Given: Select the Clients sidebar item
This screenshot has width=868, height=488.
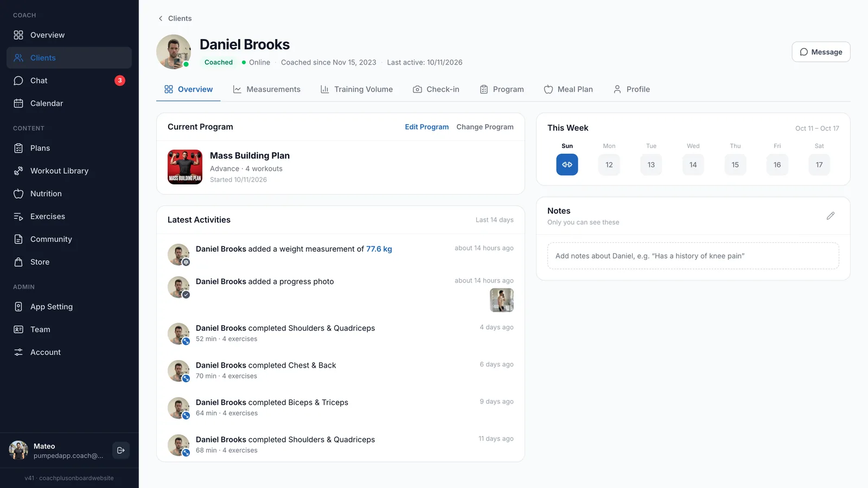Looking at the screenshot, I should coord(69,58).
